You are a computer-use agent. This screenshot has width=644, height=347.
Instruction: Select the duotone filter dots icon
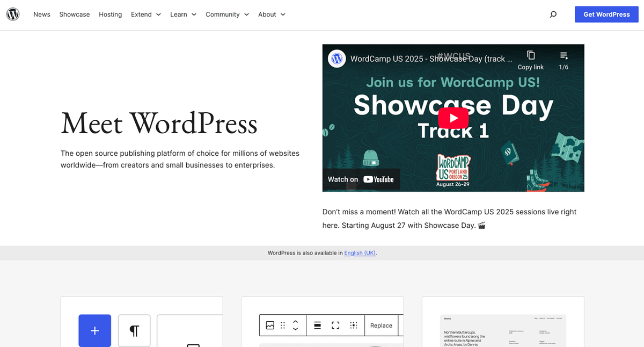[x=354, y=325]
